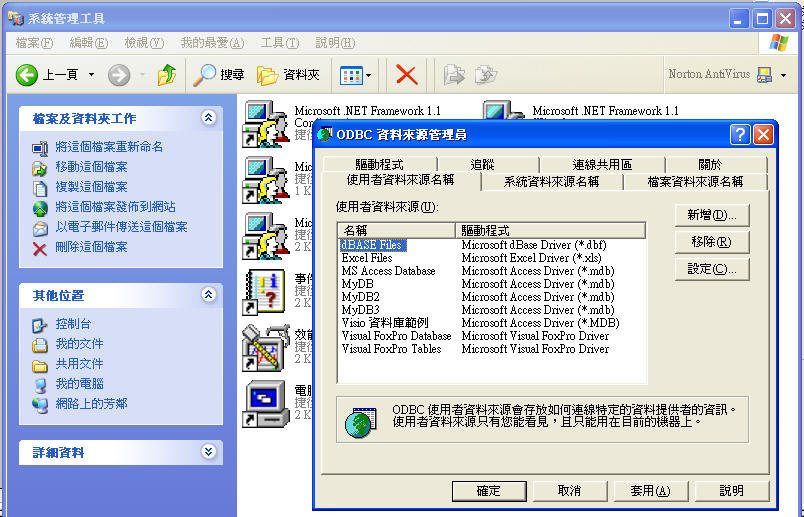Viewport: 804px width, 517px height.
Task: Click the 設定(C)... button
Action: (x=712, y=269)
